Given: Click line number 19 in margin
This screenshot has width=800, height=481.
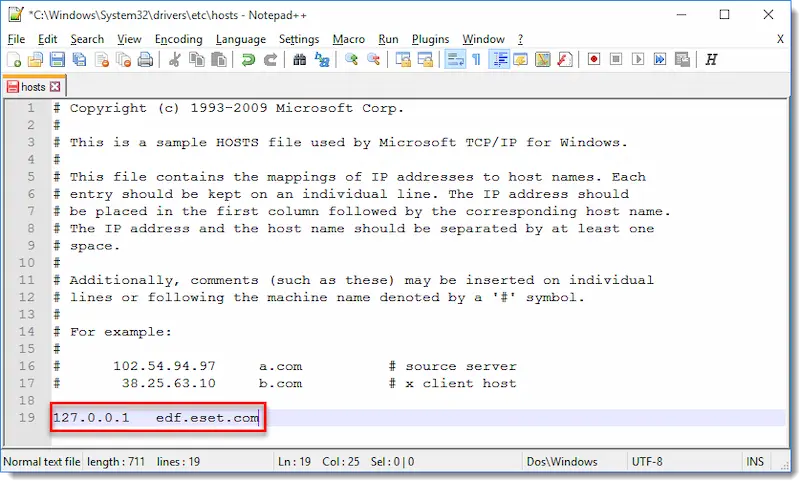Looking at the screenshot, I should [27, 418].
